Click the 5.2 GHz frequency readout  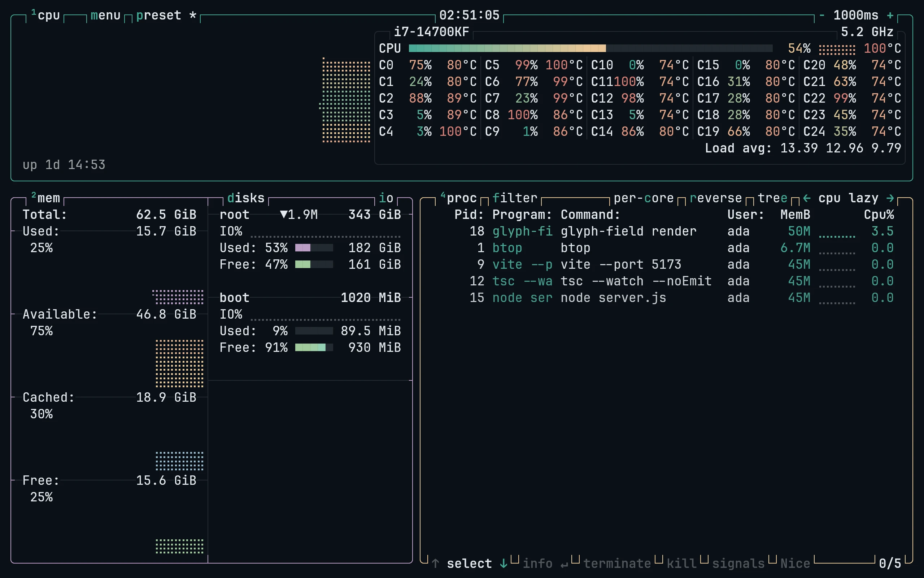click(x=867, y=32)
